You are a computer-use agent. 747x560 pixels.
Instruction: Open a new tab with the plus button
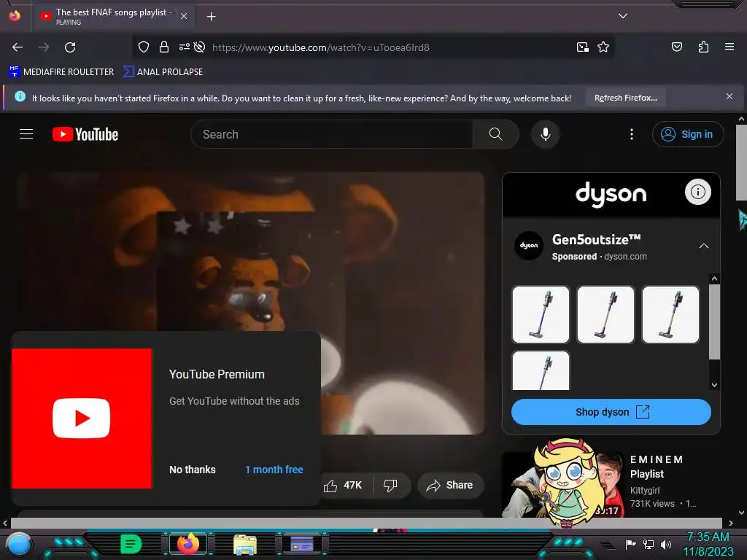(x=211, y=17)
